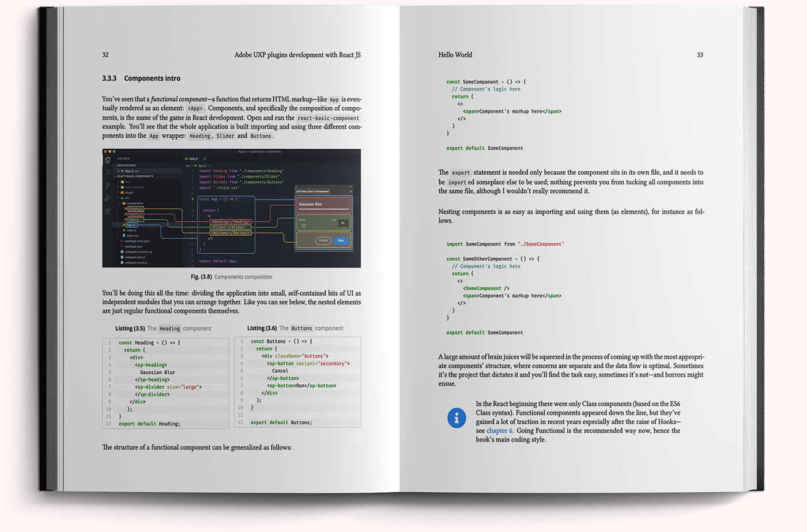Open the Explorer view in the activity bar
Viewport: 807px width, 532px height.
pos(107,160)
